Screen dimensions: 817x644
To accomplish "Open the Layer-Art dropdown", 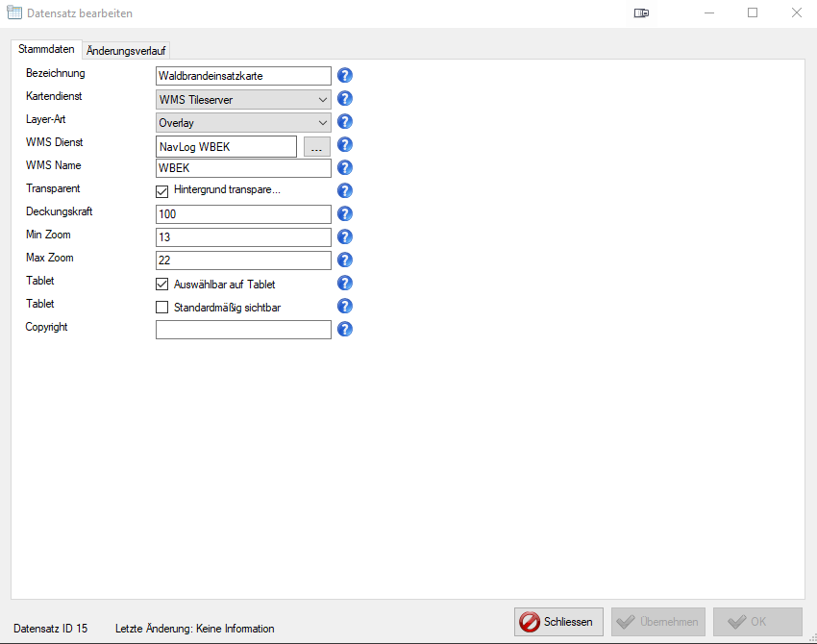I will tap(322, 121).
